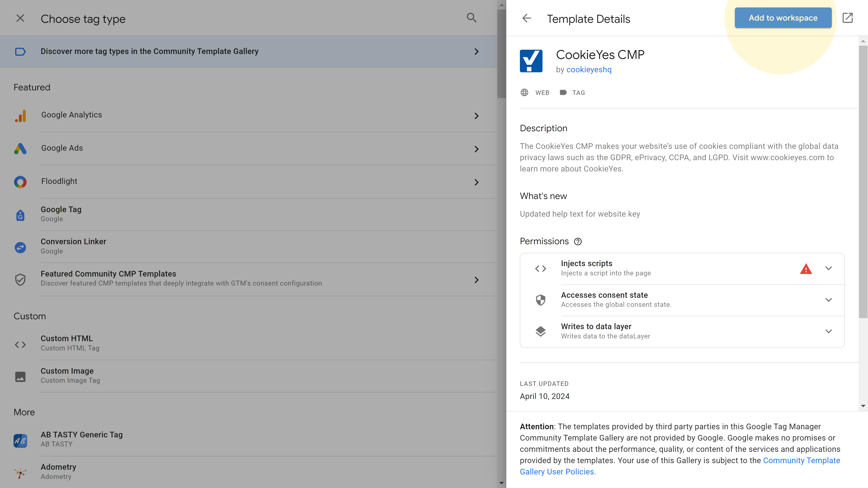The width and height of the screenshot is (868, 488).
Task: Expand Accesses consent state permission
Action: coord(829,300)
